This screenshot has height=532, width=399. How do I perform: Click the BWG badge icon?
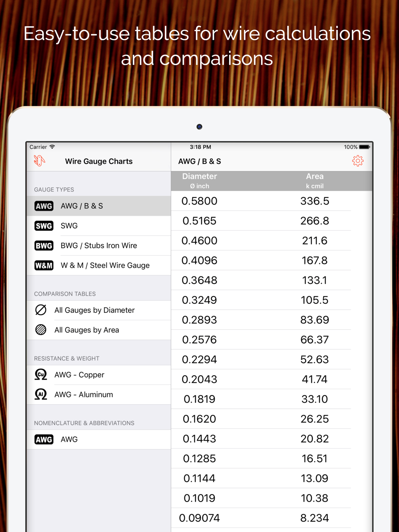click(x=44, y=246)
